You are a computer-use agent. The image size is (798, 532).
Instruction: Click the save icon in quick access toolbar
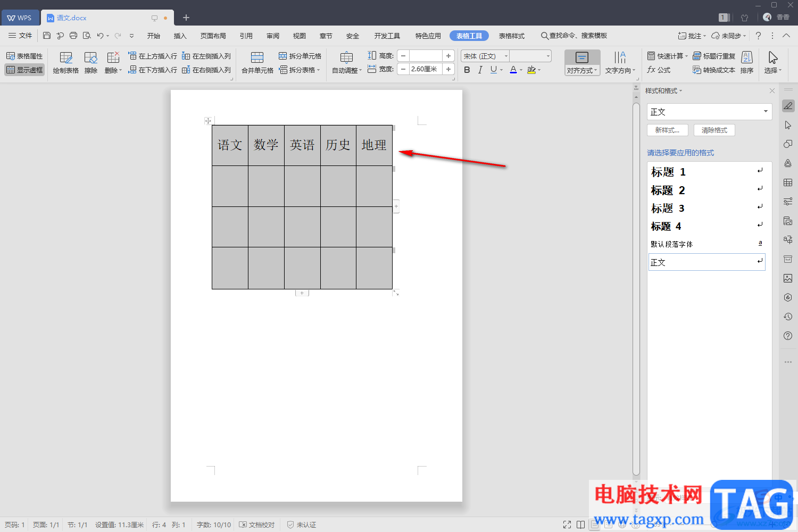coord(47,36)
